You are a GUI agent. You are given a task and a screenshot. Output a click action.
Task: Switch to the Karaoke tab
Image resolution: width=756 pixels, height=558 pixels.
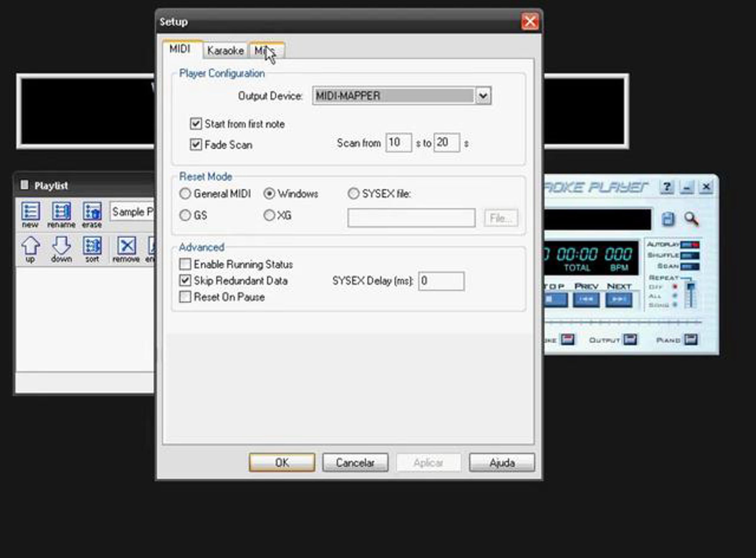coord(225,51)
